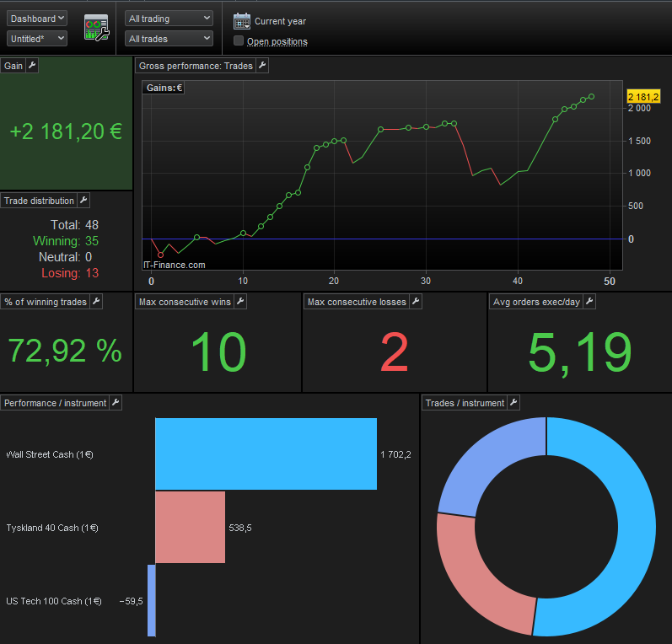Open the All trades dropdown
The image size is (672, 644).
169,39
